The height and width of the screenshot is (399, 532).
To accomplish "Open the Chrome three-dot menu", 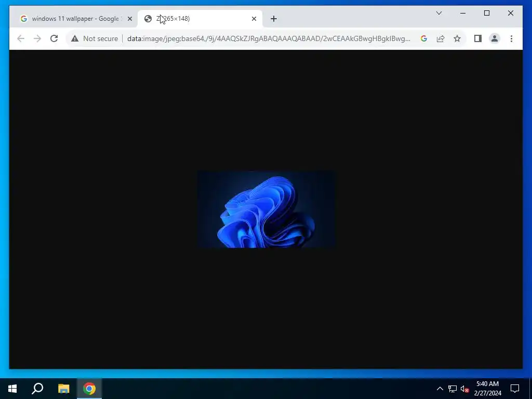I will [x=511, y=38].
